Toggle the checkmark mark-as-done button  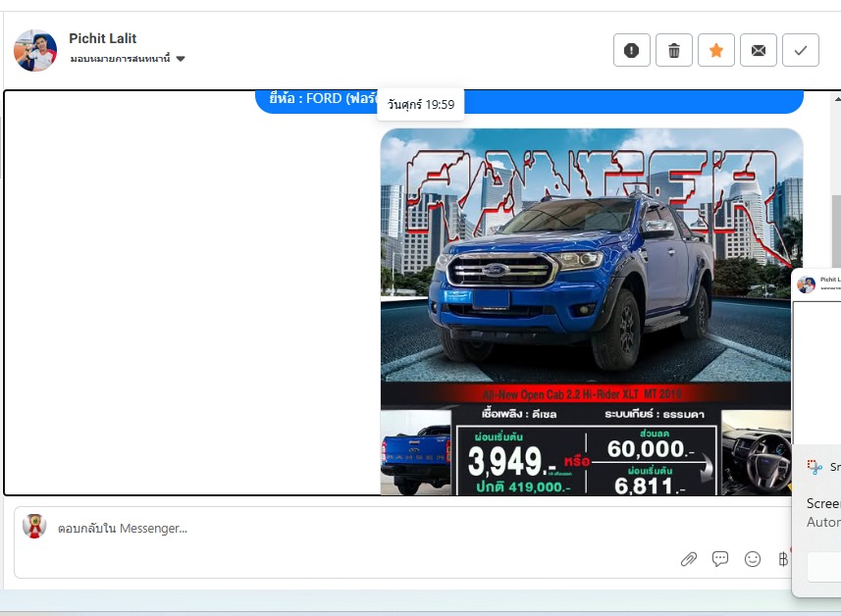800,50
